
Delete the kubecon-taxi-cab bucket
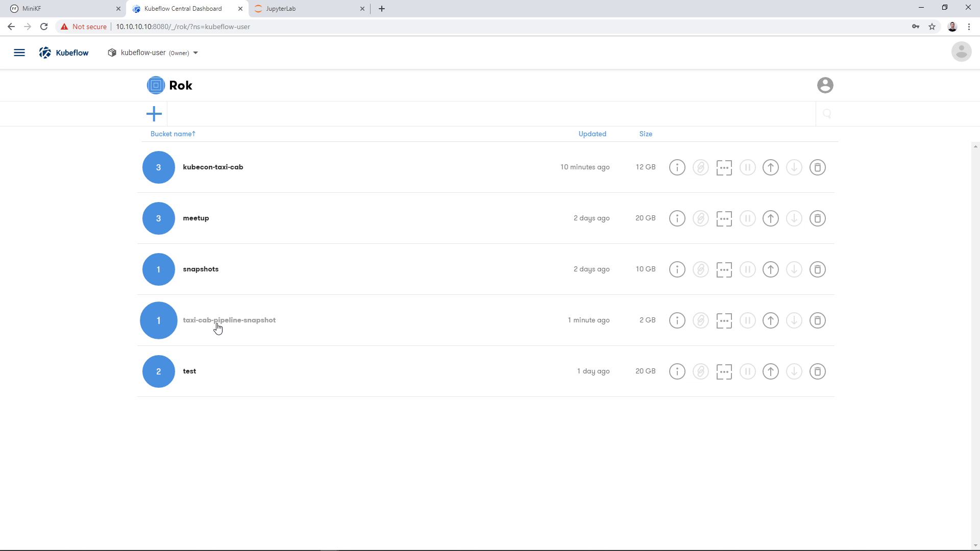coord(818,167)
